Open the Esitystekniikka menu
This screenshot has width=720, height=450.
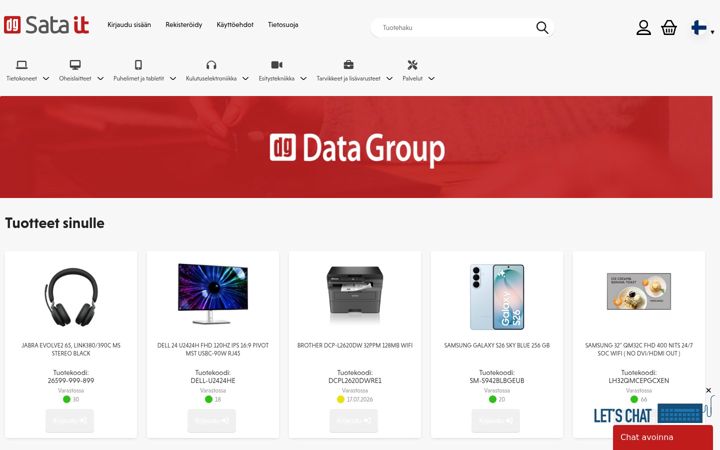click(x=276, y=79)
